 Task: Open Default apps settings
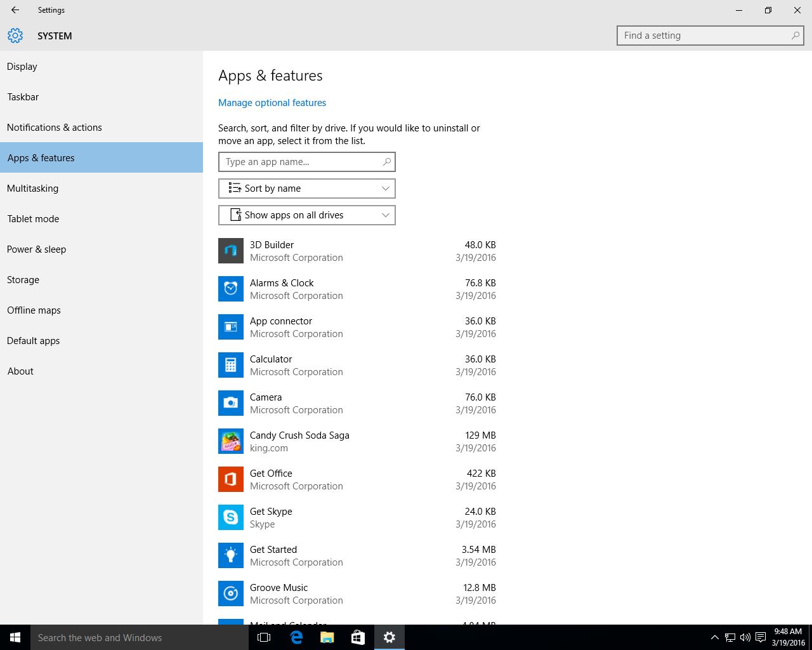coord(101,340)
